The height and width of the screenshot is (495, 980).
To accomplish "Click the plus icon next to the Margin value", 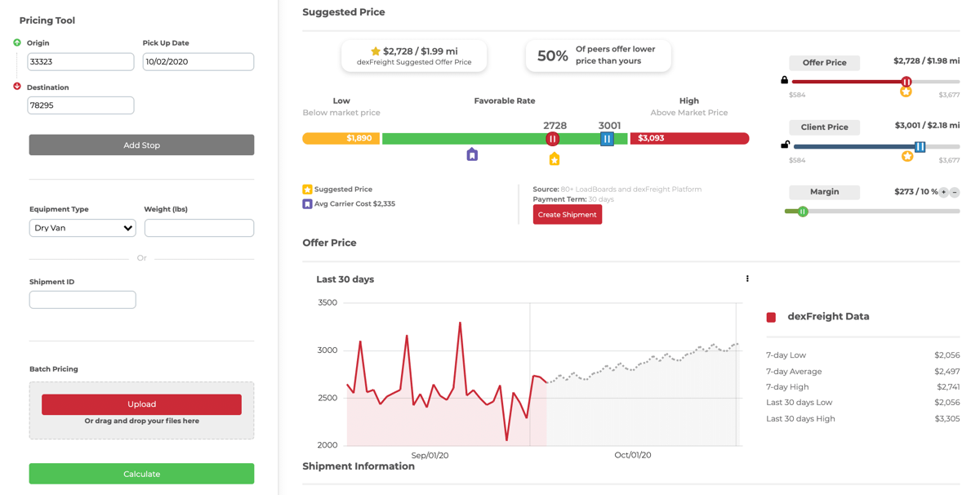I will click(x=943, y=192).
